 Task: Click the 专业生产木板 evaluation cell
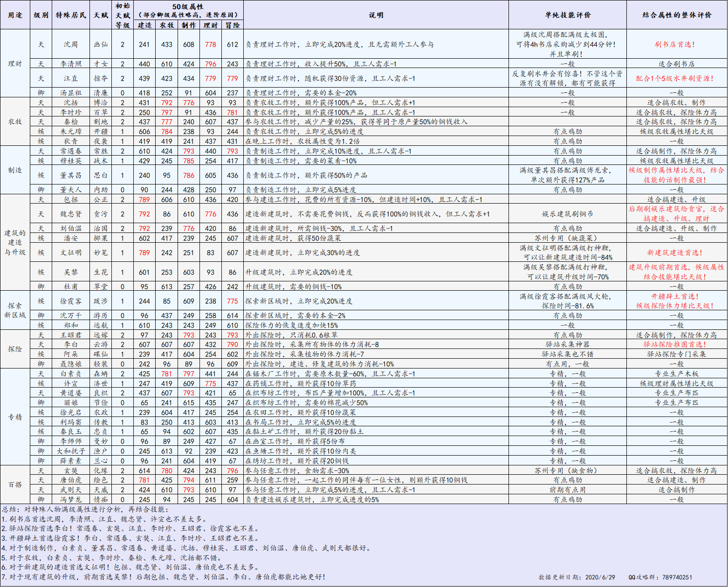(677, 374)
